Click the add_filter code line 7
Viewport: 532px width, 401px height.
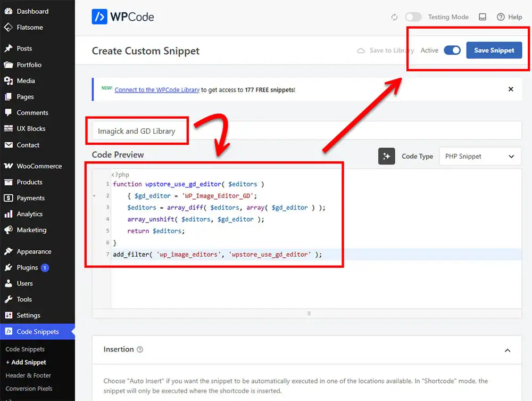point(217,255)
